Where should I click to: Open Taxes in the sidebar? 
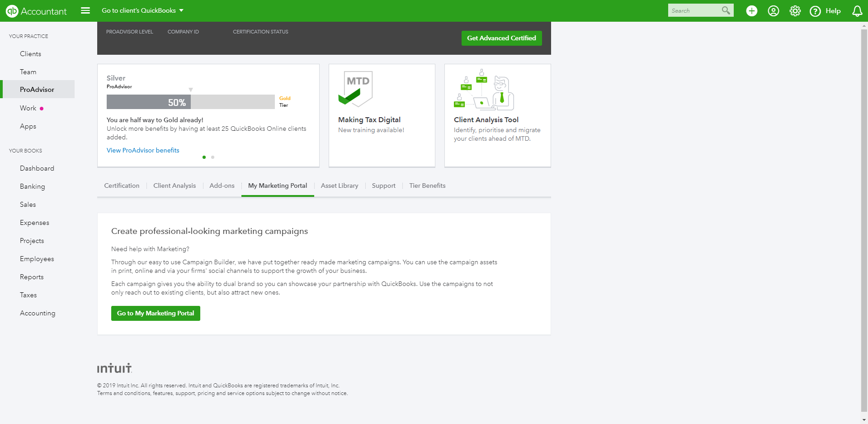click(x=28, y=295)
